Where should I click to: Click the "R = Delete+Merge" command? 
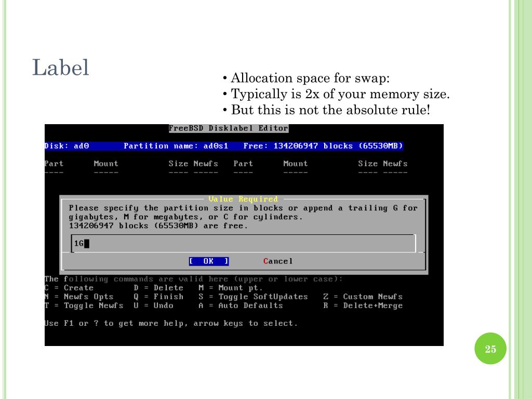(363, 305)
